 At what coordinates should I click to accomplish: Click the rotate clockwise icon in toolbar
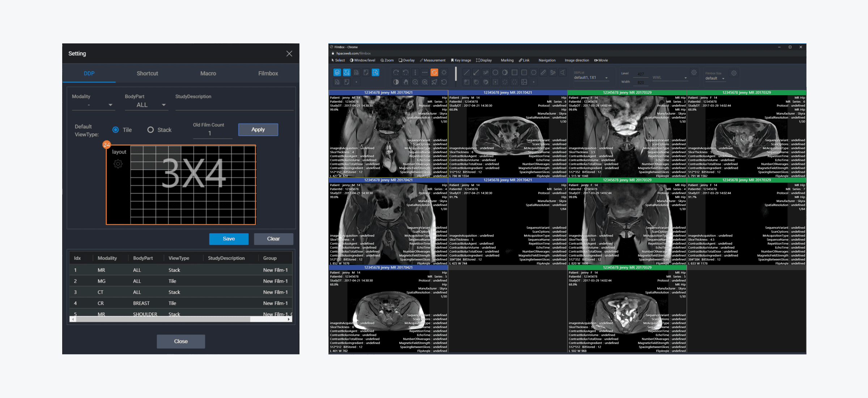coord(396,72)
